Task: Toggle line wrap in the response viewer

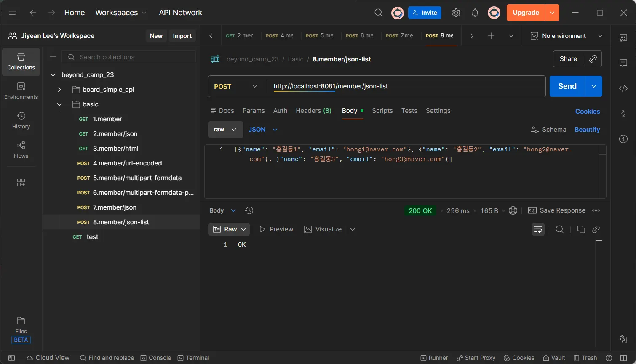Action: point(538,229)
